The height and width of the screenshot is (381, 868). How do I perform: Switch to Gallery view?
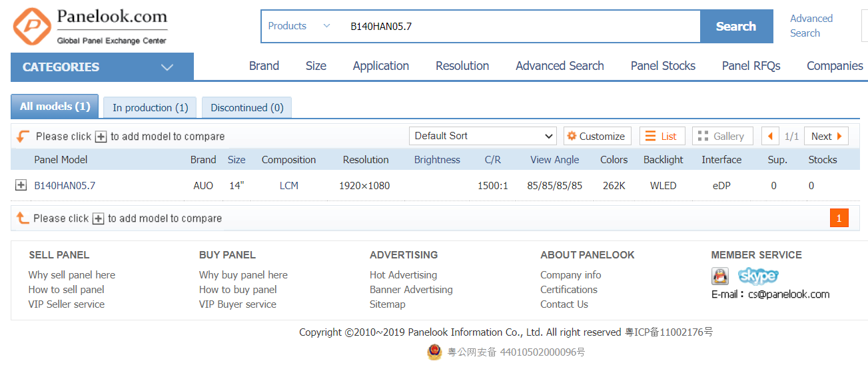click(722, 136)
